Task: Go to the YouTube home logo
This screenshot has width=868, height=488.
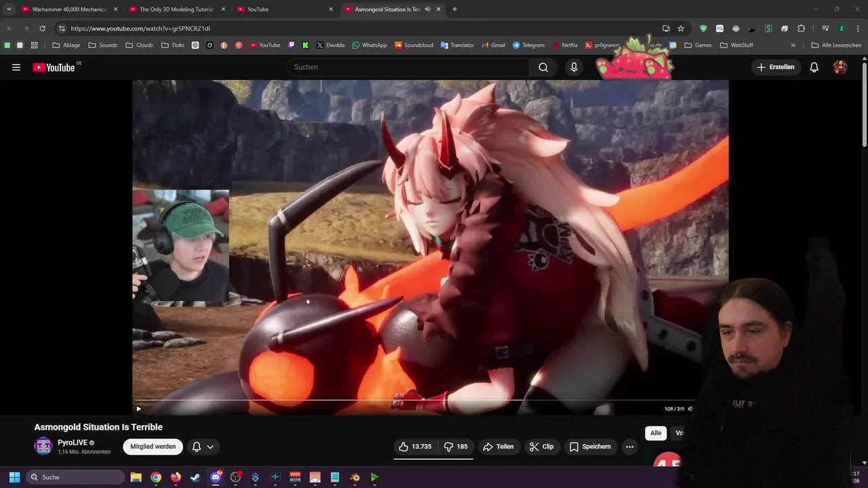Action: click(x=54, y=67)
